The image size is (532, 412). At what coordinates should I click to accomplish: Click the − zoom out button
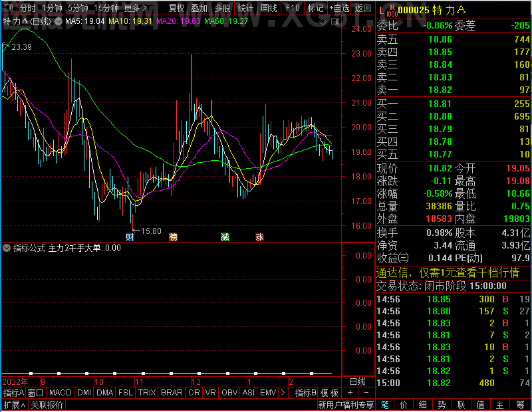(x=366, y=393)
